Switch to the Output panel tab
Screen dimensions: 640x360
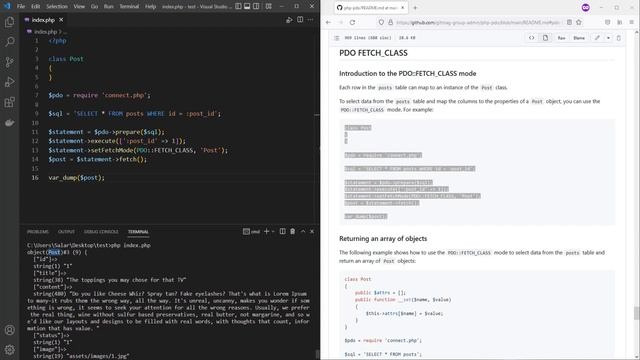tap(66, 231)
